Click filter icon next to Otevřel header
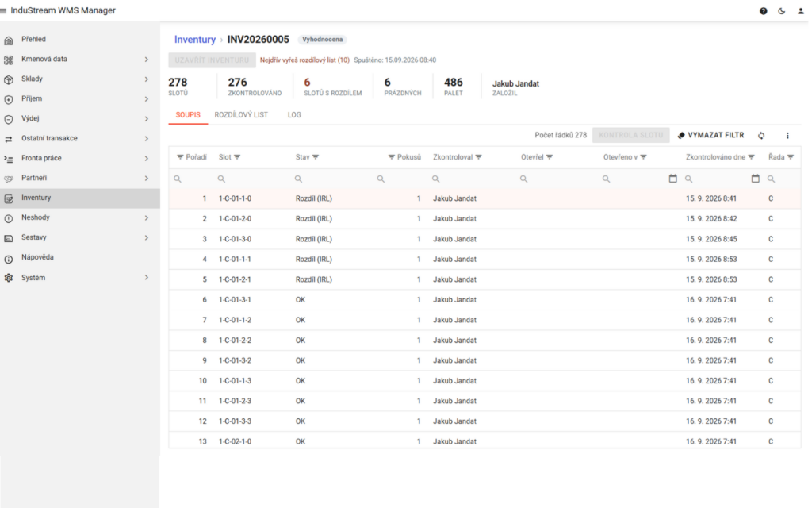The image size is (812, 508). (550, 157)
